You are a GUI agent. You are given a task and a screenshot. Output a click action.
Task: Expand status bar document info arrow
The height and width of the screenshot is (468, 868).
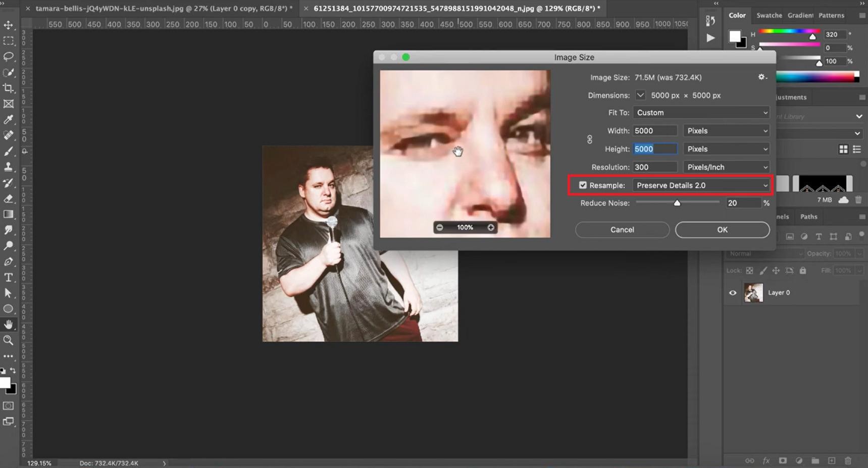[164, 463]
